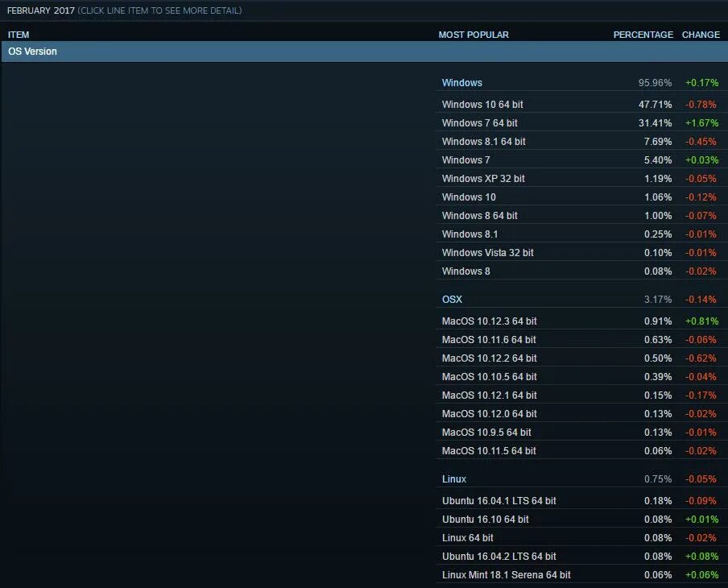The height and width of the screenshot is (588, 728).
Task: Click the MOST POPULAR column header
Action: (x=474, y=35)
